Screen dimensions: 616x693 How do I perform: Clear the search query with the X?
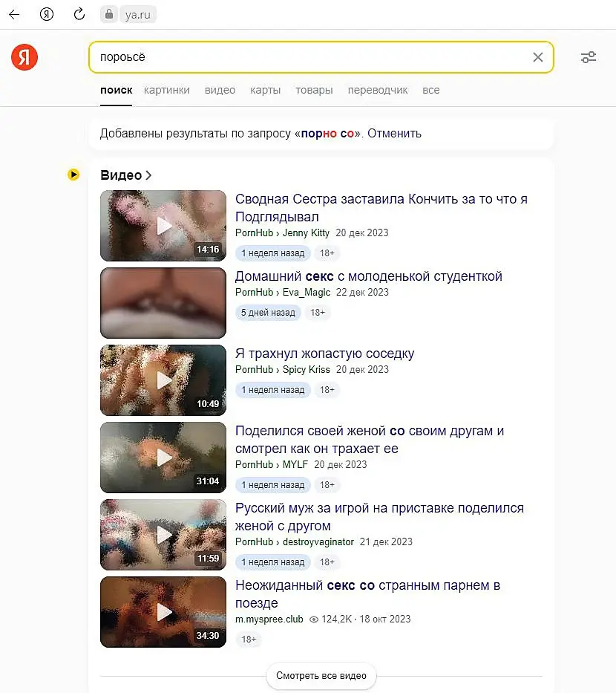tap(538, 57)
